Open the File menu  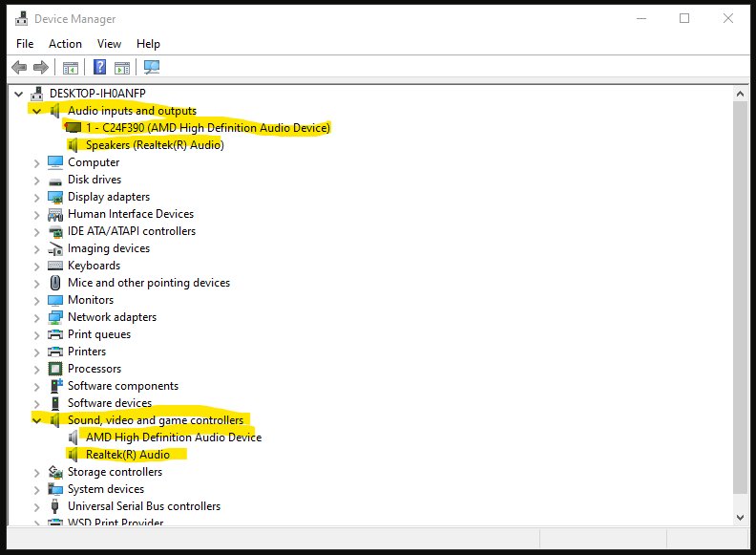[x=25, y=44]
